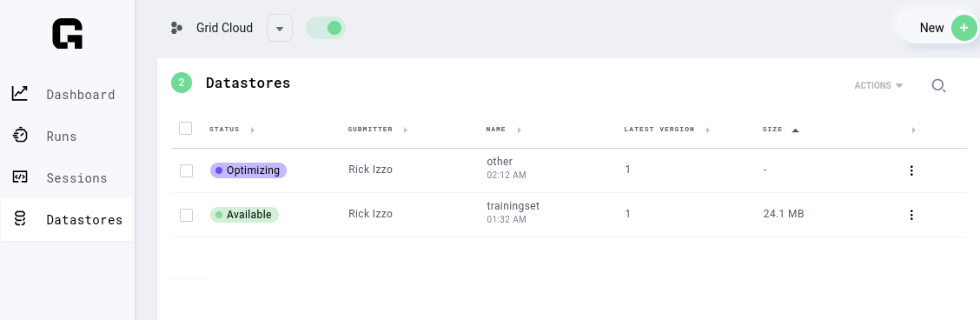Screen dimensions: 980x320
Task: Sort by the STATUS column header
Action: click(224, 130)
